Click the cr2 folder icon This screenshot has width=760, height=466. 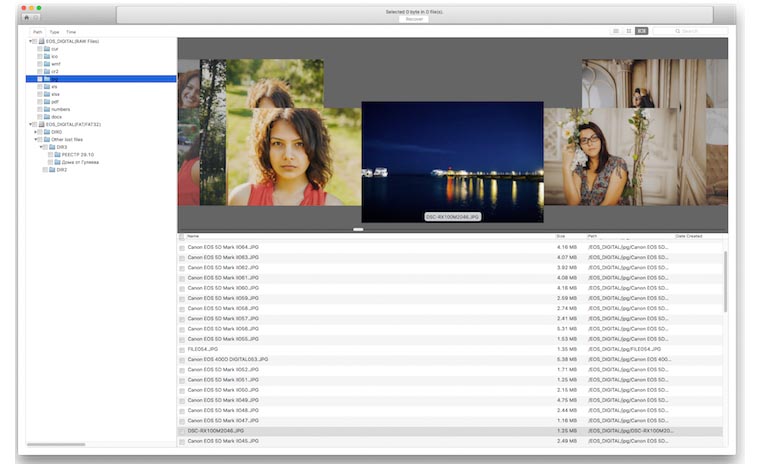(x=47, y=71)
